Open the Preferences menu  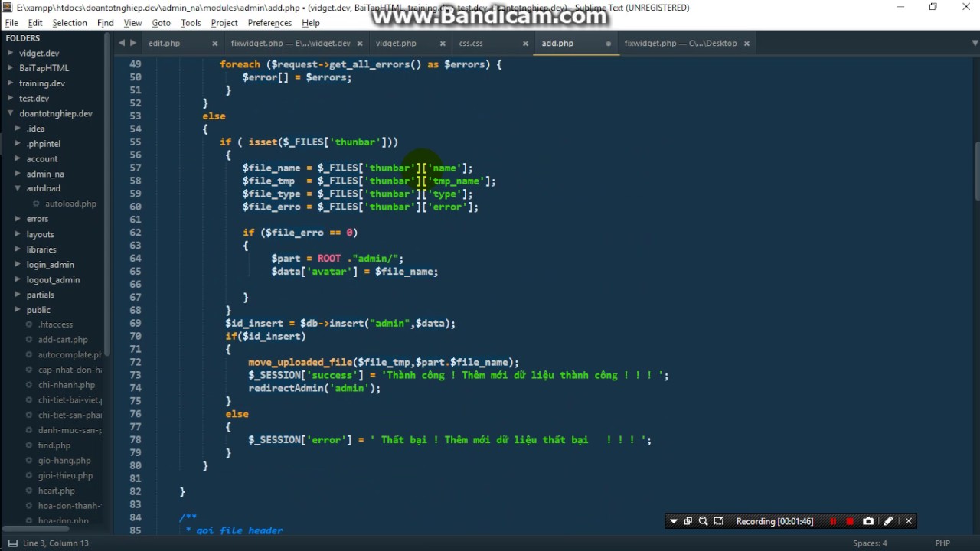[x=269, y=23]
